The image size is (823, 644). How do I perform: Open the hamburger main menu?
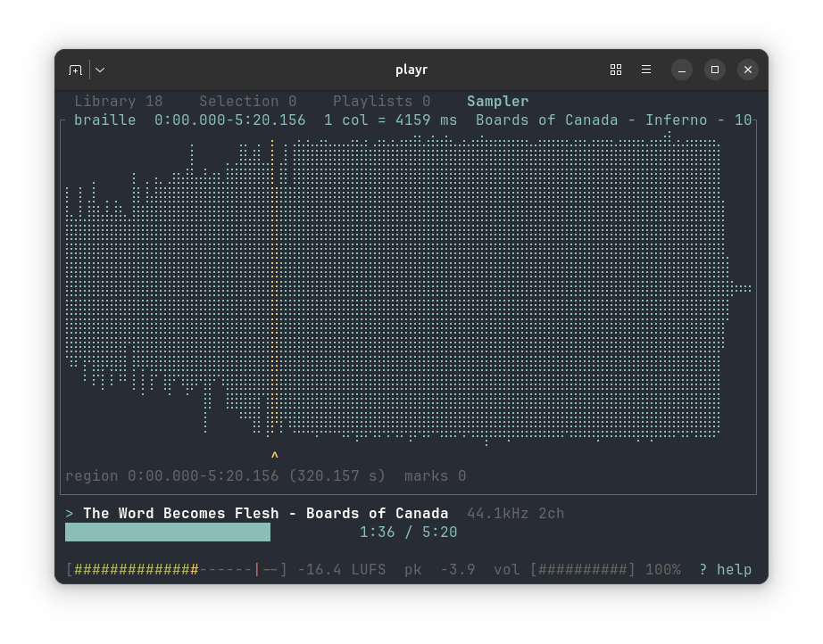[x=646, y=70]
